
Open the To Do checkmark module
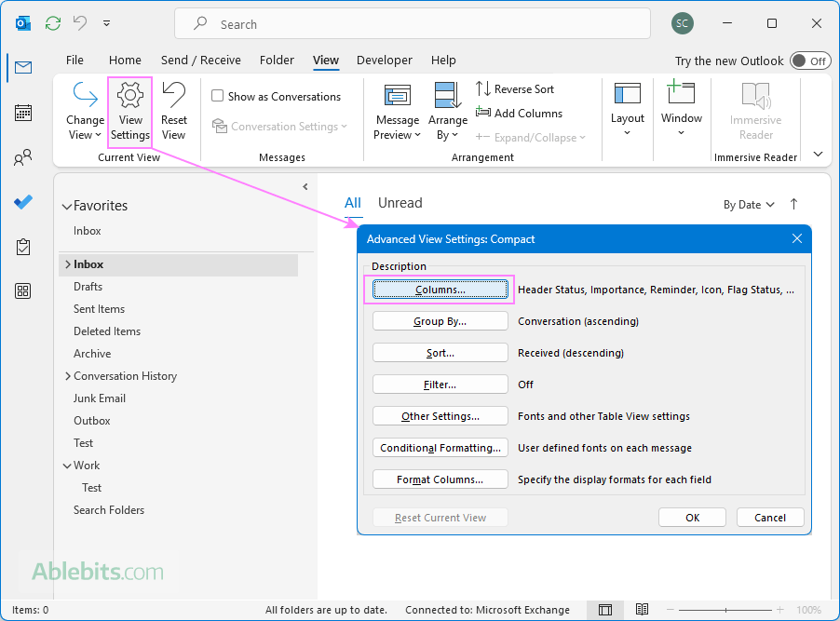pos(23,202)
